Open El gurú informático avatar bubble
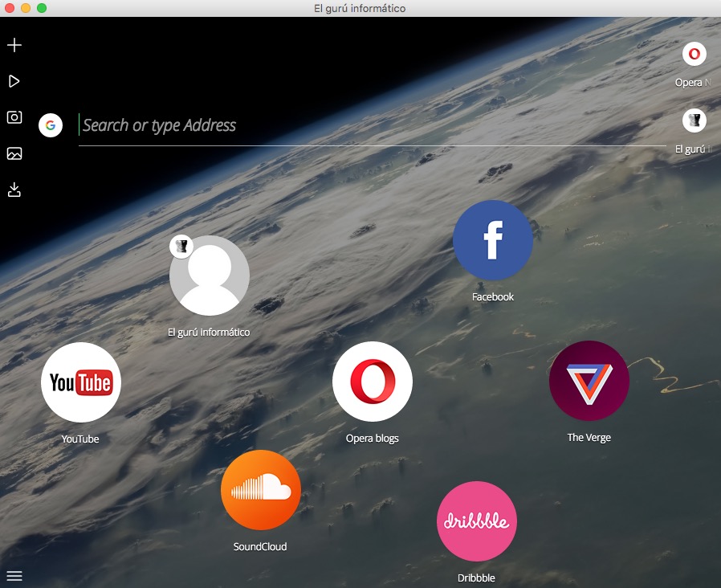 [x=210, y=276]
